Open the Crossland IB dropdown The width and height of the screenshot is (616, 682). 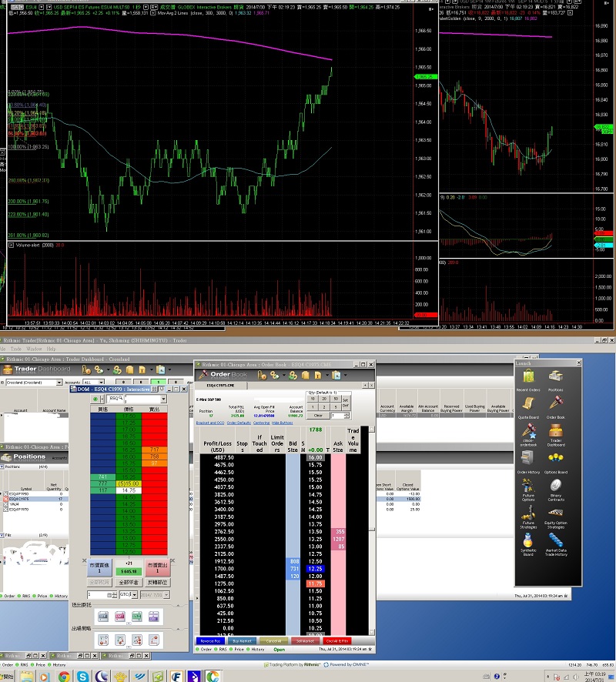[x=59, y=383]
